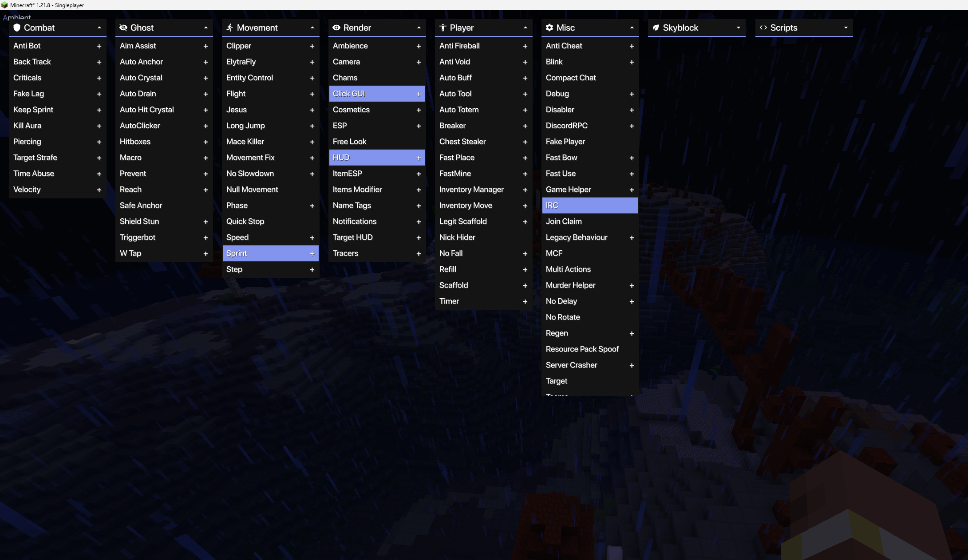Disable the Sprint module
This screenshot has width=968, height=560.
click(x=271, y=253)
